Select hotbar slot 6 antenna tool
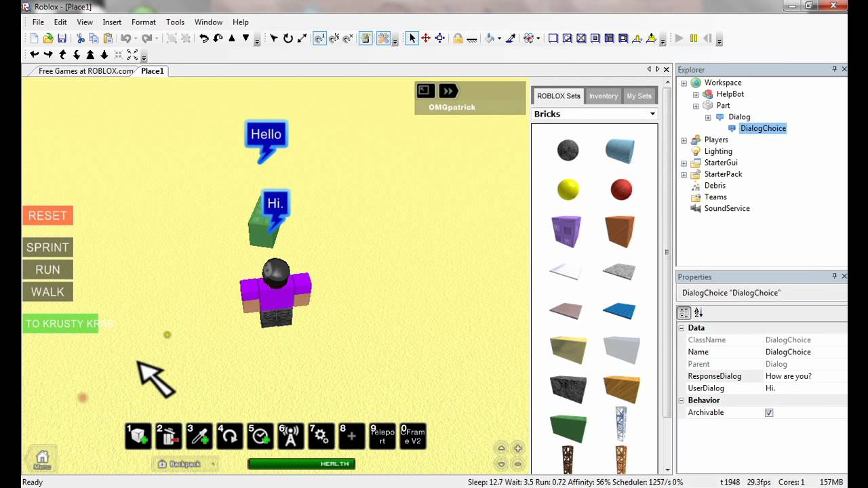The height and width of the screenshot is (488, 868). [x=291, y=436]
